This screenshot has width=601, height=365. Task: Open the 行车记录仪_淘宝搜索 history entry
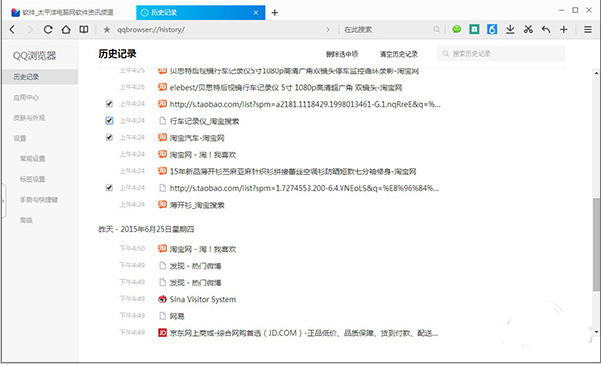pyautogui.click(x=204, y=121)
